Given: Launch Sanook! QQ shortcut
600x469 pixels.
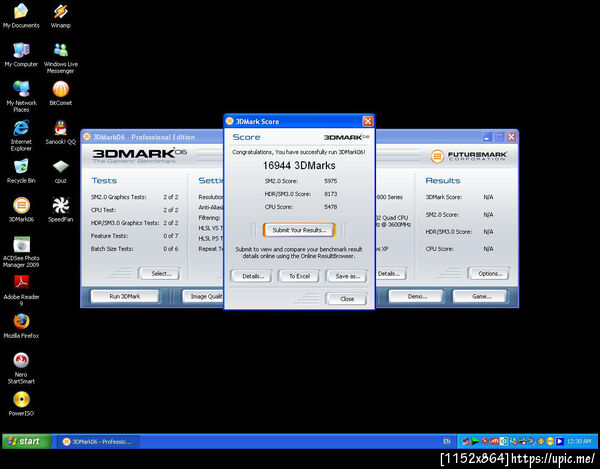Looking at the screenshot, I should 60,132.
